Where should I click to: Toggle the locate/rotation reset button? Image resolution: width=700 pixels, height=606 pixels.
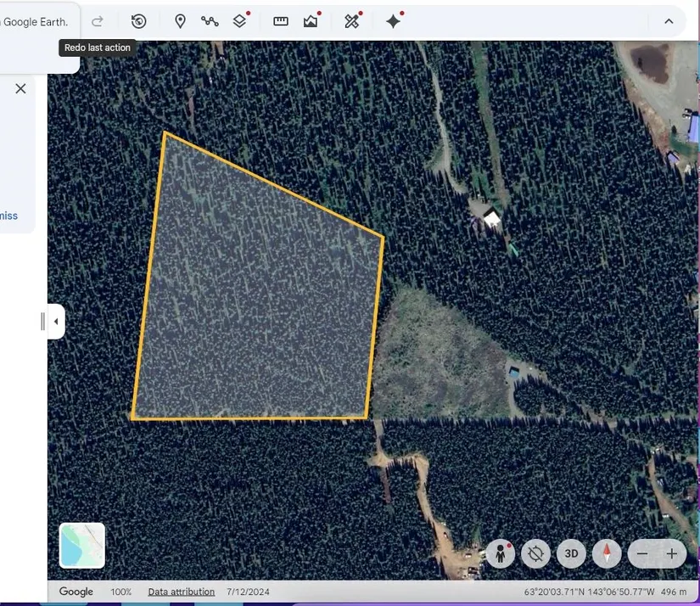point(535,554)
